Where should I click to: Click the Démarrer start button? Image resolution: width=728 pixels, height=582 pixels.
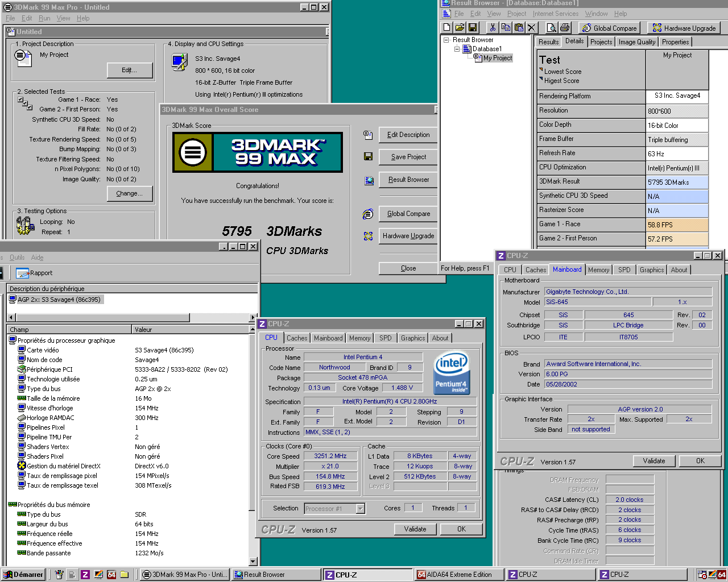24,575
